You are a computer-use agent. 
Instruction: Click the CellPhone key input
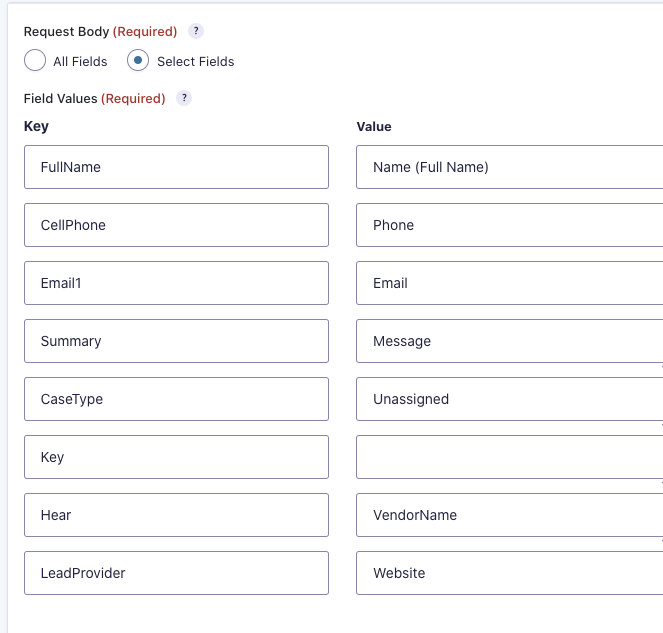(176, 225)
